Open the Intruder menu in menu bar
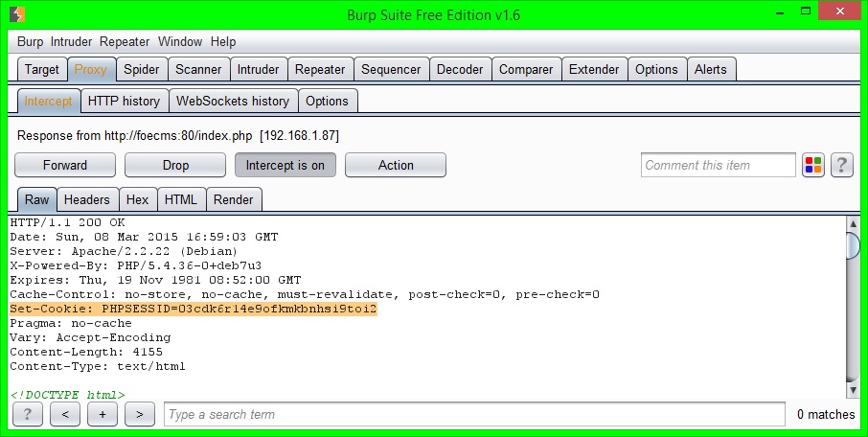The image size is (868, 437). [x=72, y=41]
